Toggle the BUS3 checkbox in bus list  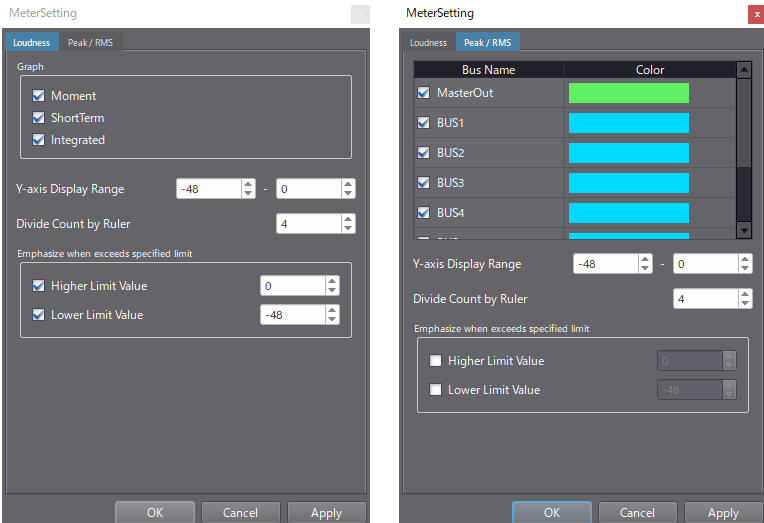[423, 183]
